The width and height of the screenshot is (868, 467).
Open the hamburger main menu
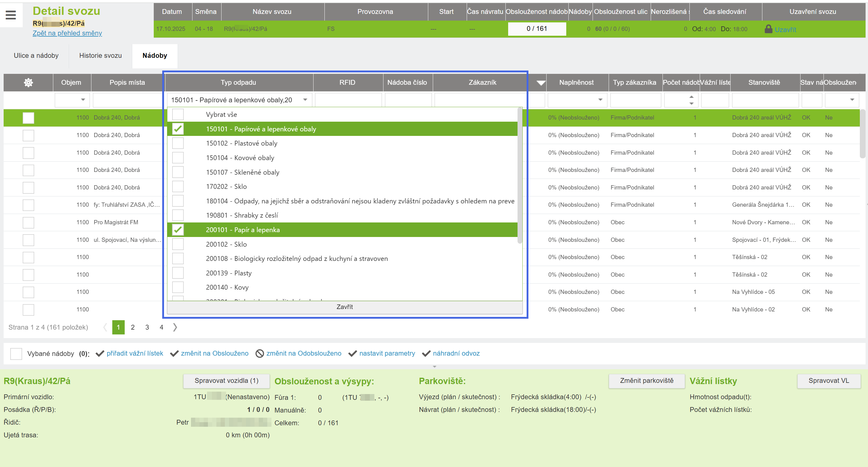11,15
